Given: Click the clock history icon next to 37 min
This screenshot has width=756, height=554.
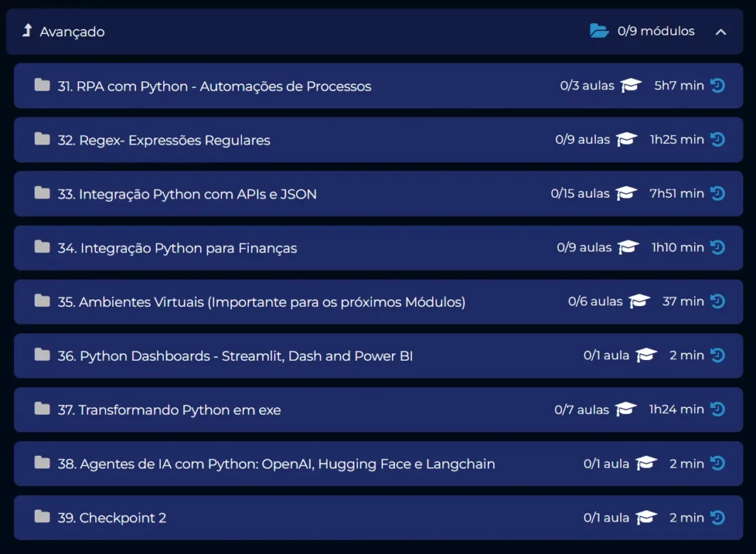Looking at the screenshot, I should [718, 301].
